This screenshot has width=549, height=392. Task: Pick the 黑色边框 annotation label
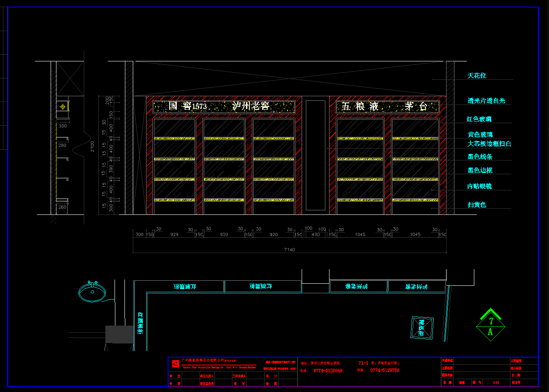coord(480,170)
